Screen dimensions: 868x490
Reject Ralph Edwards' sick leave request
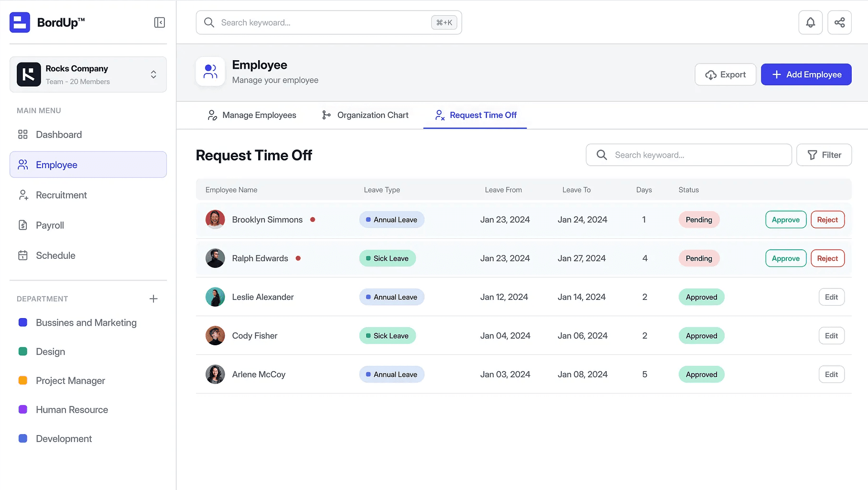click(x=827, y=258)
